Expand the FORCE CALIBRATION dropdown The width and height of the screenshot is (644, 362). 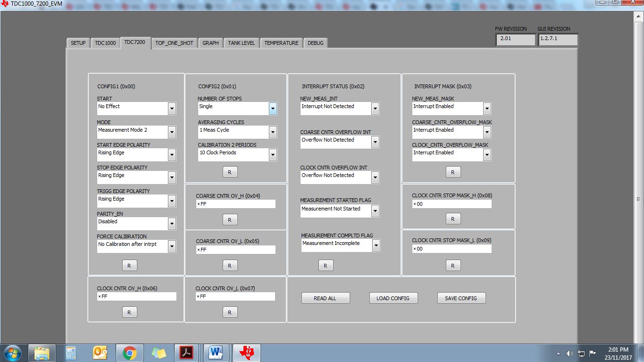pos(172,246)
